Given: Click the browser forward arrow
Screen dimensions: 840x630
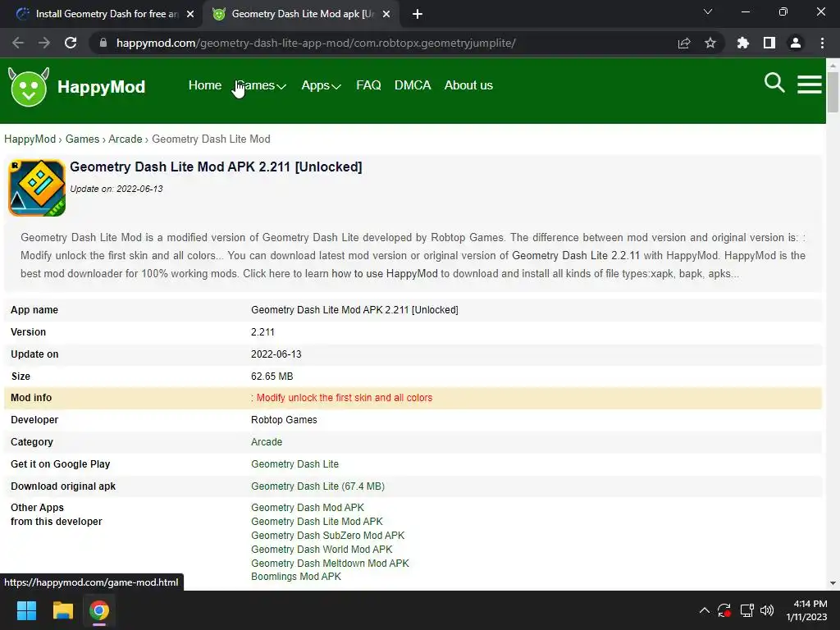Looking at the screenshot, I should (44, 43).
